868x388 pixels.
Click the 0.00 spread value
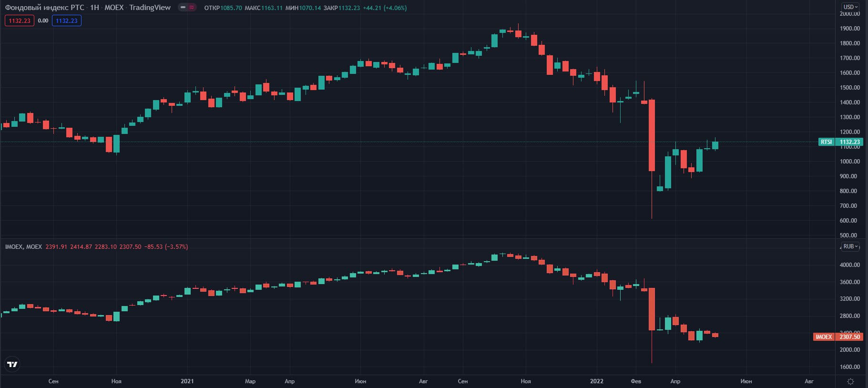click(x=43, y=20)
